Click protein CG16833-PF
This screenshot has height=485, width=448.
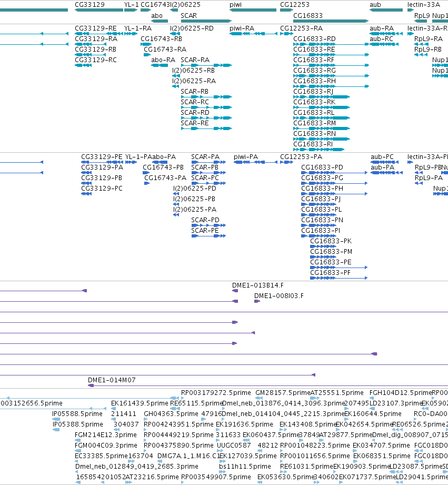tap(339, 278)
